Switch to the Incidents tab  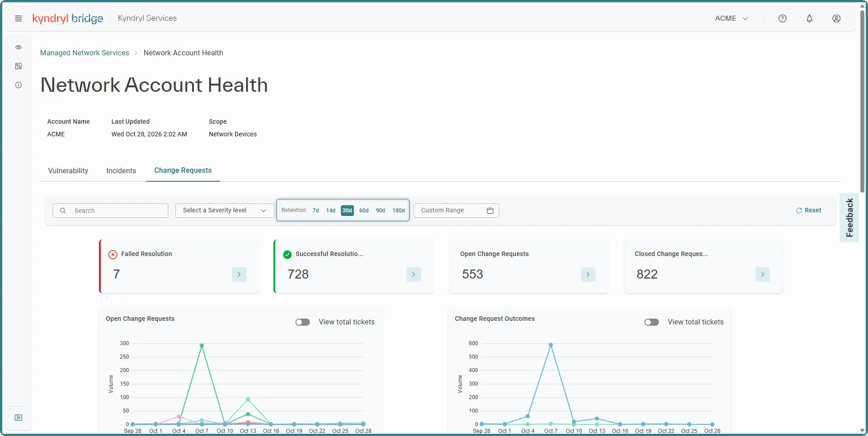click(121, 171)
